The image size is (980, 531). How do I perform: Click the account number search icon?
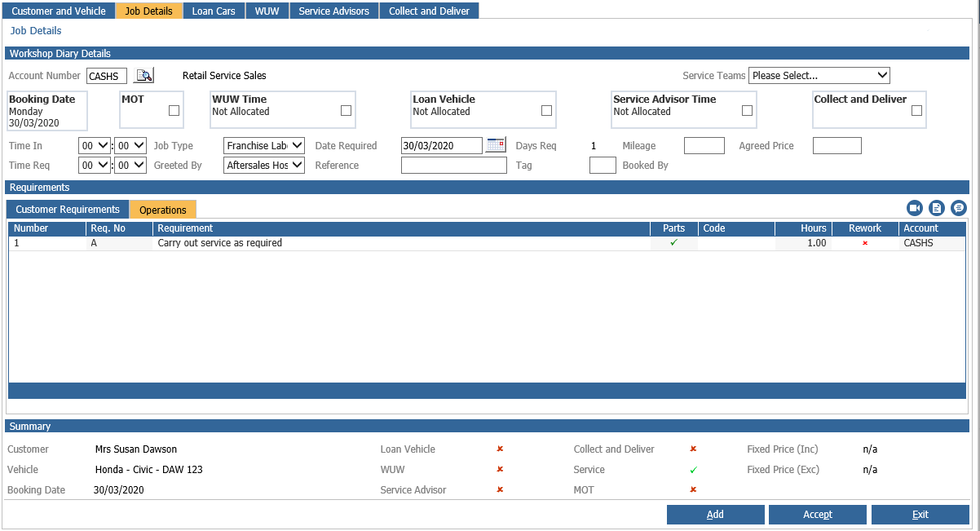[x=143, y=76]
